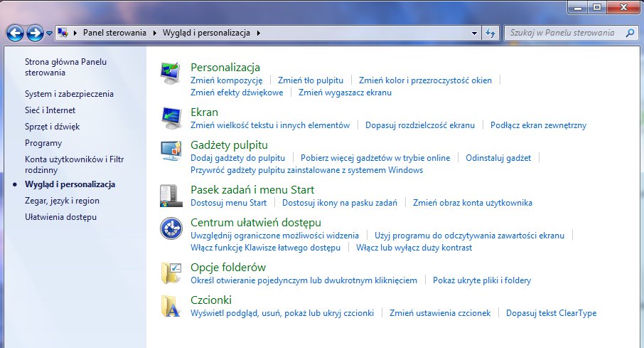Viewport: 644px width, 348px height.
Task: Open Zegar, język i region category
Action: 62,201
